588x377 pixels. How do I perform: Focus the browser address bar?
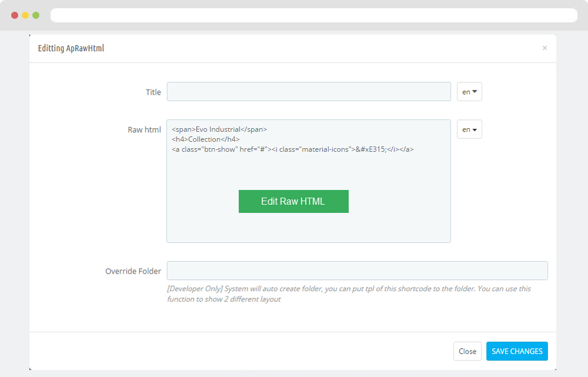(313, 15)
